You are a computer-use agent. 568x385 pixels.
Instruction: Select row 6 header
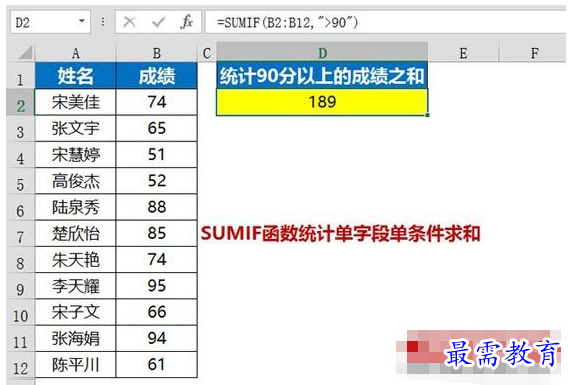(21, 207)
